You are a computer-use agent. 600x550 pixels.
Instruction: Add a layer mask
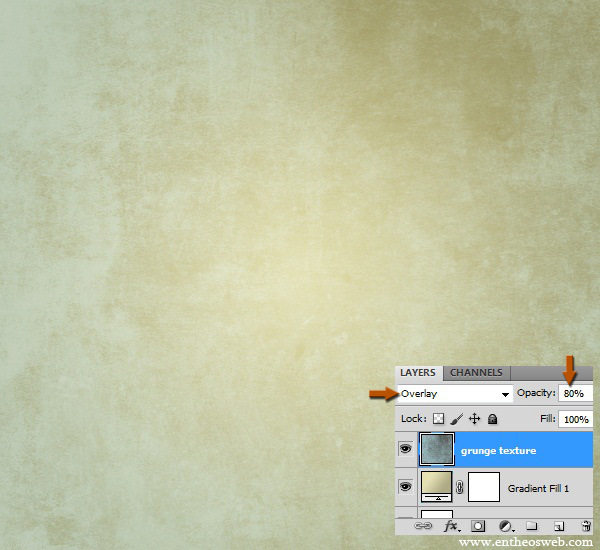[x=478, y=526]
